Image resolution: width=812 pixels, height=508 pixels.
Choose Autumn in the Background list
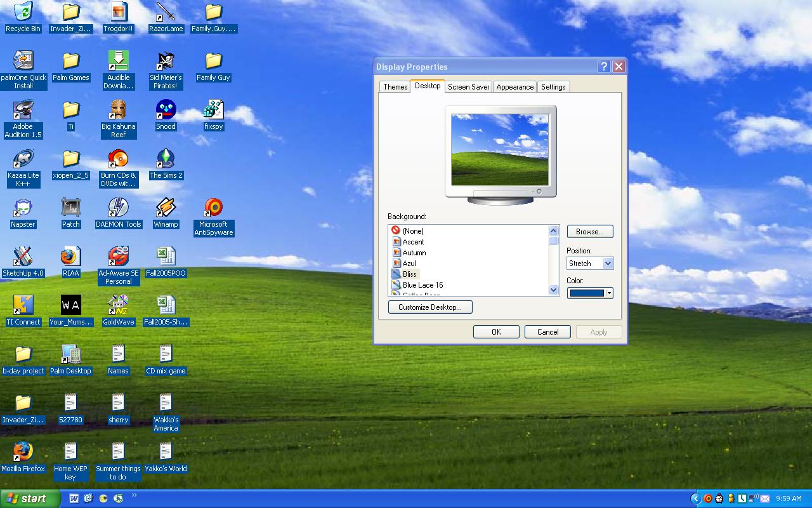coord(414,253)
